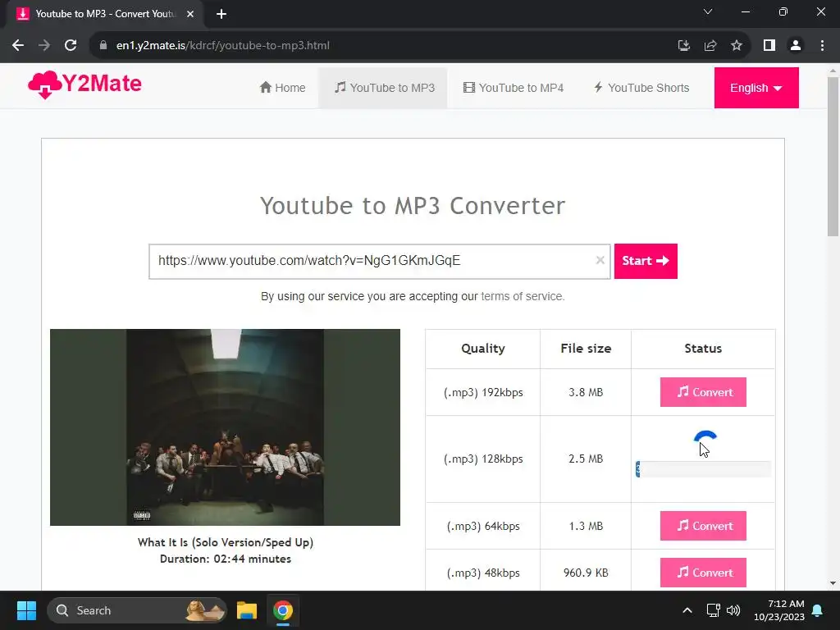Expand the English language dropdown
The image size is (840, 630).
756,88
